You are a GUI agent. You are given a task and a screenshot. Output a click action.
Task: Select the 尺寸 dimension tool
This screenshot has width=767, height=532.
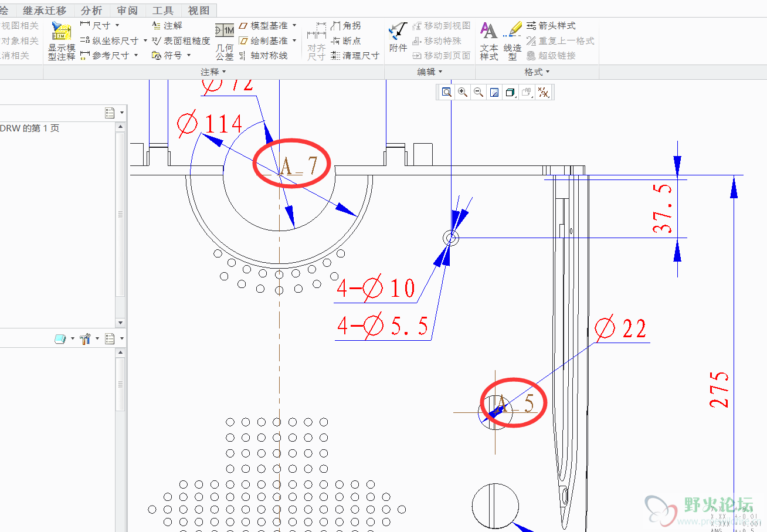pyautogui.click(x=96, y=26)
